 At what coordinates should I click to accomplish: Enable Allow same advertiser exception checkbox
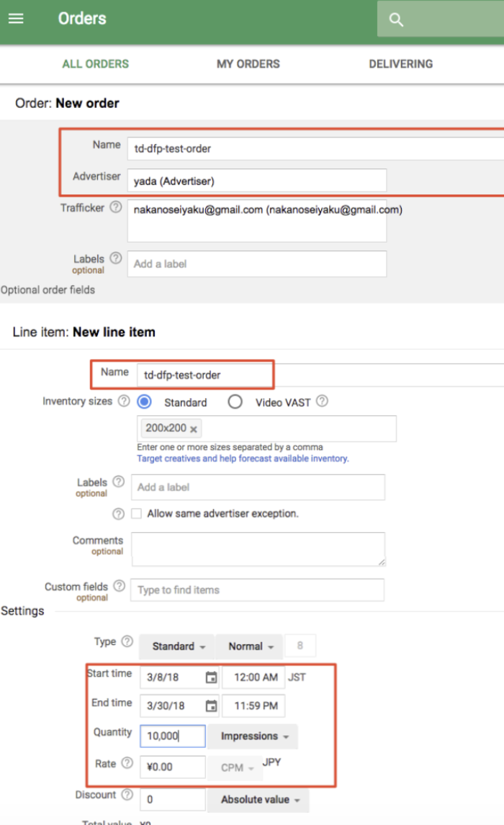pos(136,514)
